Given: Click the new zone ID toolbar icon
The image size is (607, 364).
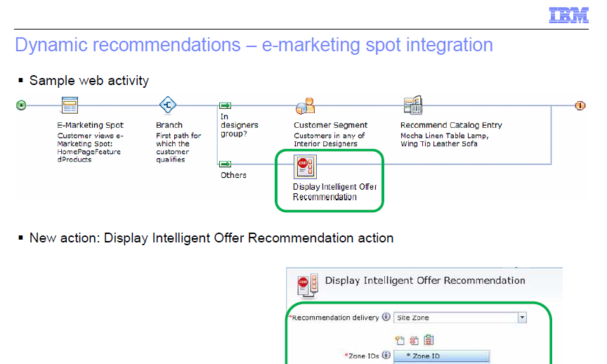Looking at the screenshot, I should point(400,340).
